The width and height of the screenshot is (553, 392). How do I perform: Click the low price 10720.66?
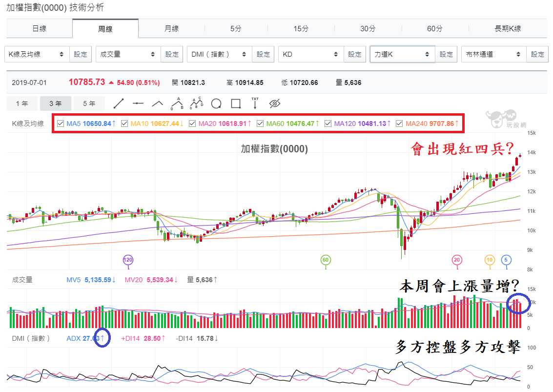click(x=304, y=83)
